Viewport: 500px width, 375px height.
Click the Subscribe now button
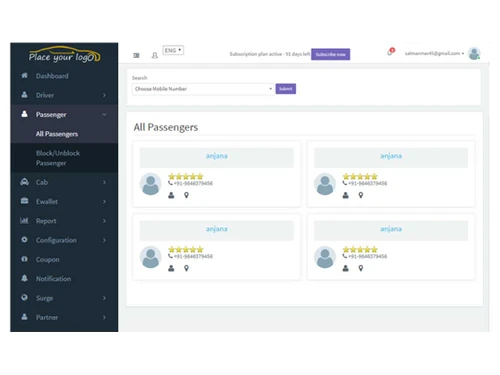coord(330,54)
